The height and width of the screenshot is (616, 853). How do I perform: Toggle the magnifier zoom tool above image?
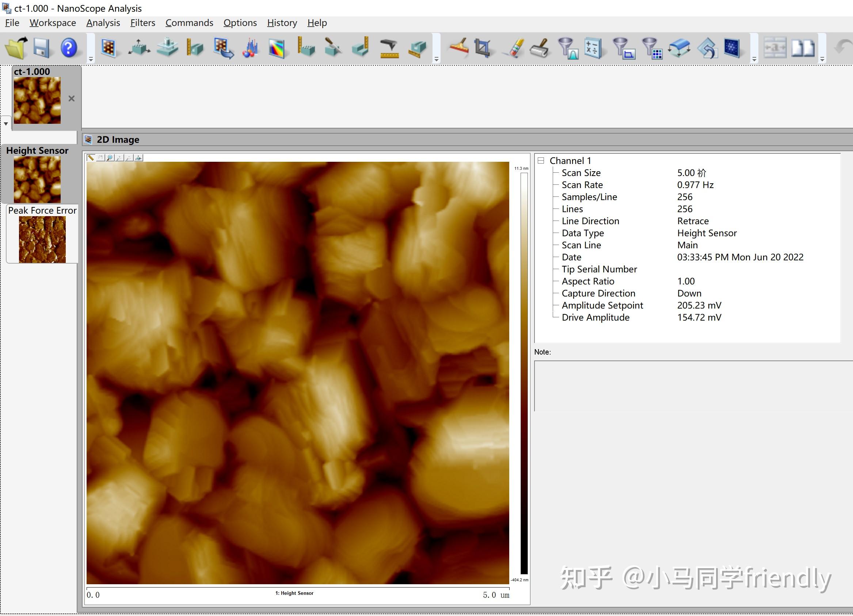110,158
